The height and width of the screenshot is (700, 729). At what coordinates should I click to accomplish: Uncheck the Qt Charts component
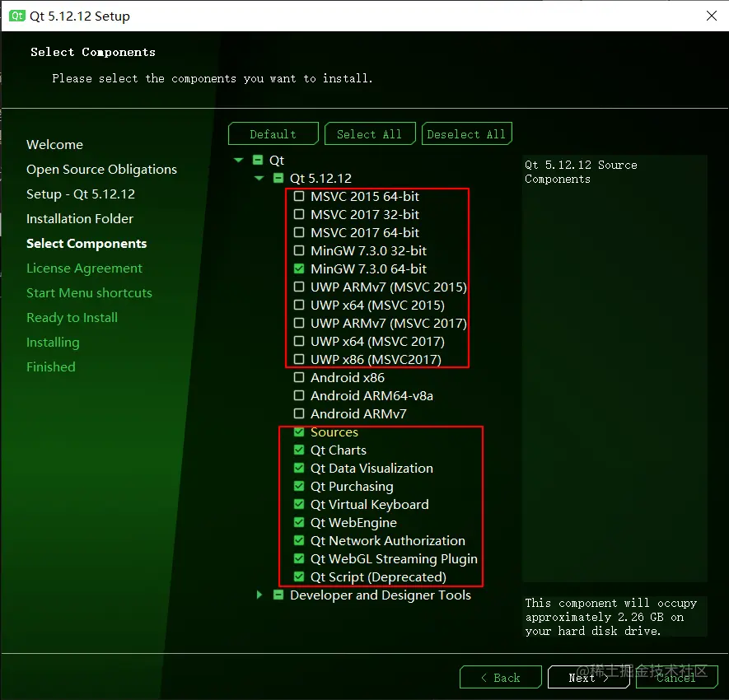pos(299,450)
